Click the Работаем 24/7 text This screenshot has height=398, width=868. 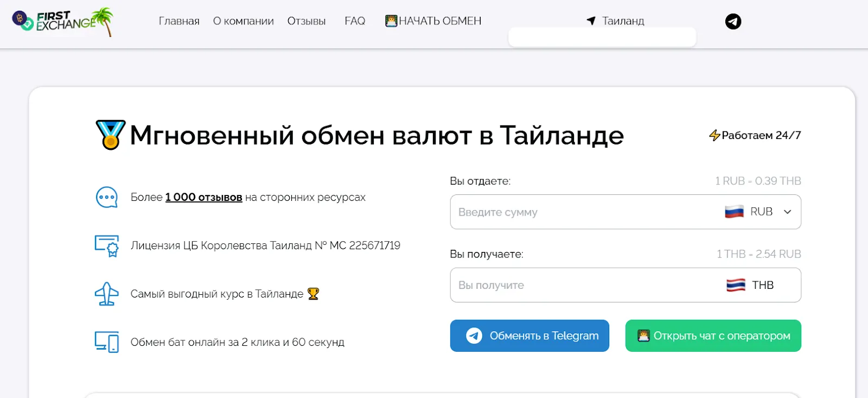tap(761, 135)
